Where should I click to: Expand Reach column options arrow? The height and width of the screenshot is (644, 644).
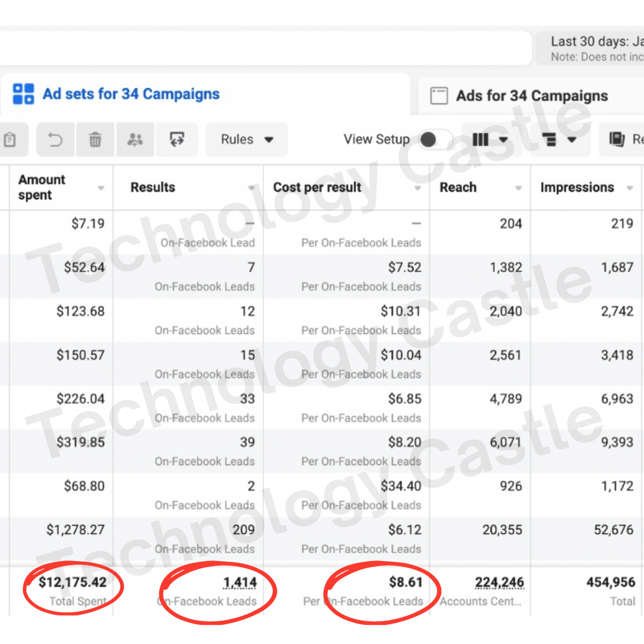point(518,188)
